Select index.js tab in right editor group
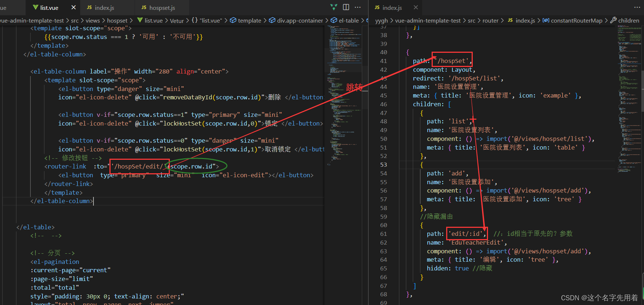 coord(392,7)
